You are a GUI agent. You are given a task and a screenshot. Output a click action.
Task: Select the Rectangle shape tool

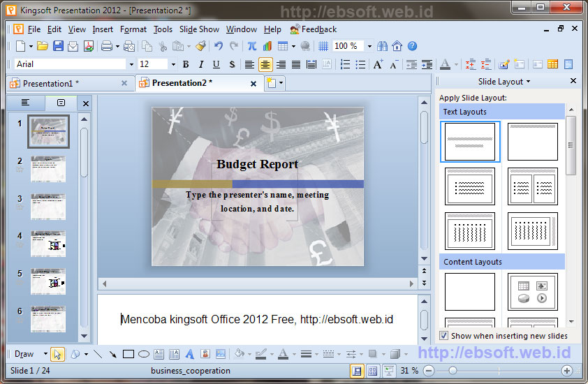pos(128,353)
